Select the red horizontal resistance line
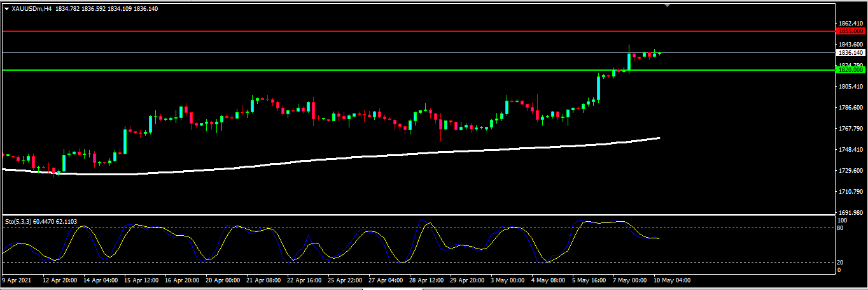The width and height of the screenshot is (868, 290). (x=382, y=31)
